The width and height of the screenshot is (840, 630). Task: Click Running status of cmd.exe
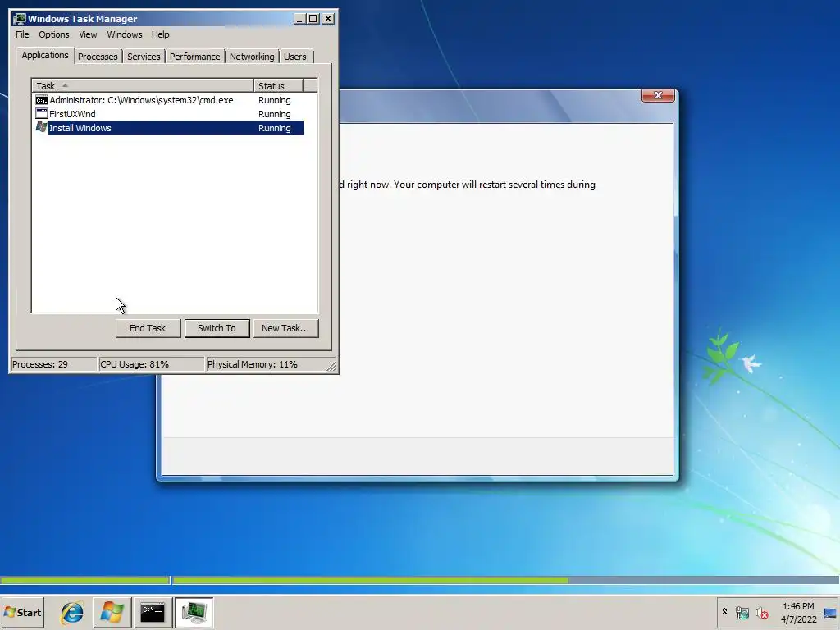pos(274,100)
